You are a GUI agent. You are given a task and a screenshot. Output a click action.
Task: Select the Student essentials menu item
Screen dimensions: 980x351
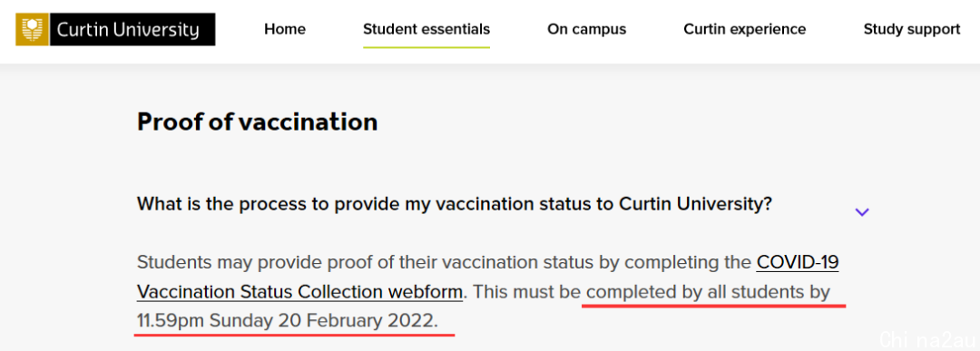[426, 29]
